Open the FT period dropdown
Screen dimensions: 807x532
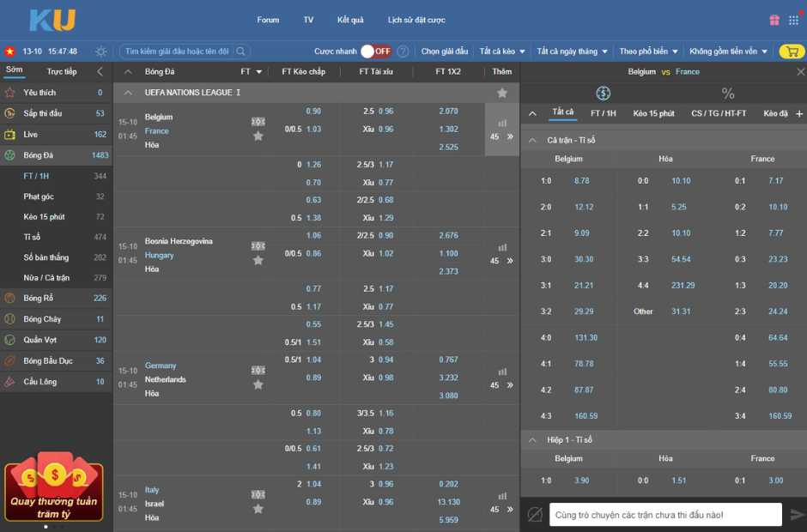tap(252, 71)
